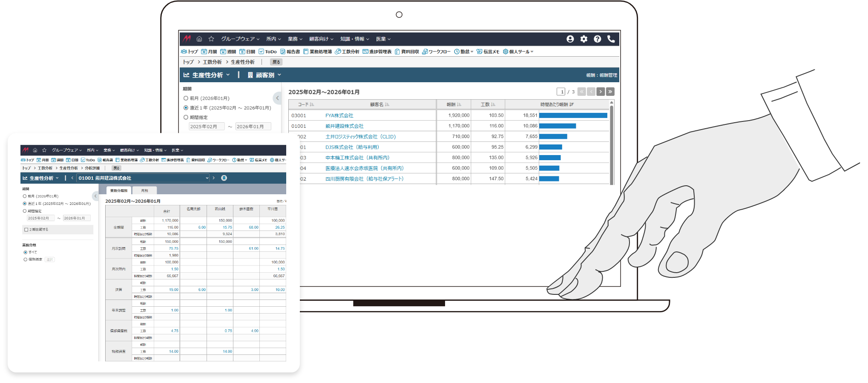Viewport: 868px width, 383px height.
Task: Go to next page of customer list
Action: 601,92
